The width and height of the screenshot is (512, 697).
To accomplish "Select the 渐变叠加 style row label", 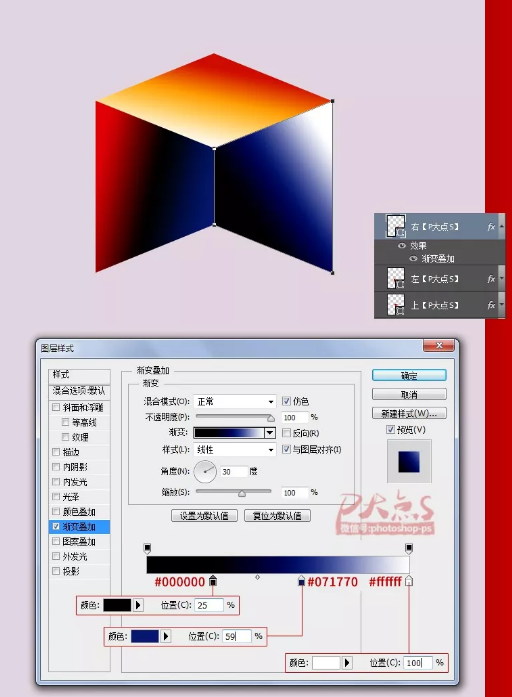I will click(79, 527).
